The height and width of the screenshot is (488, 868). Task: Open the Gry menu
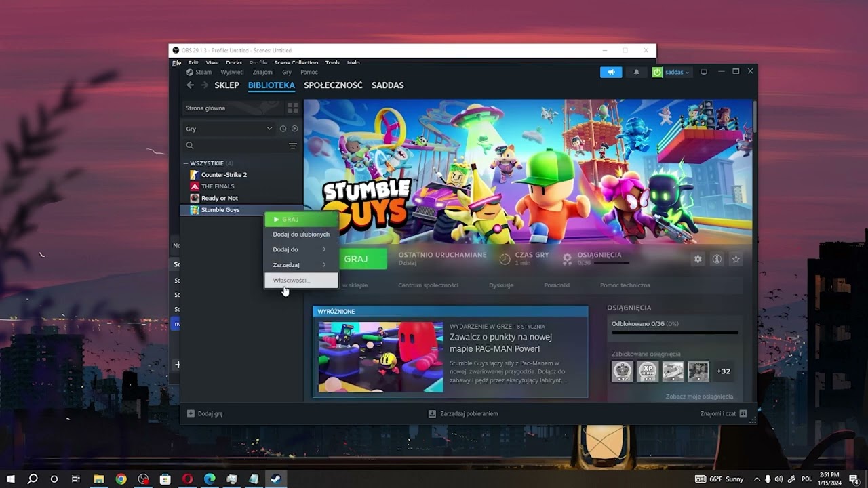click(x=287, y=73)
